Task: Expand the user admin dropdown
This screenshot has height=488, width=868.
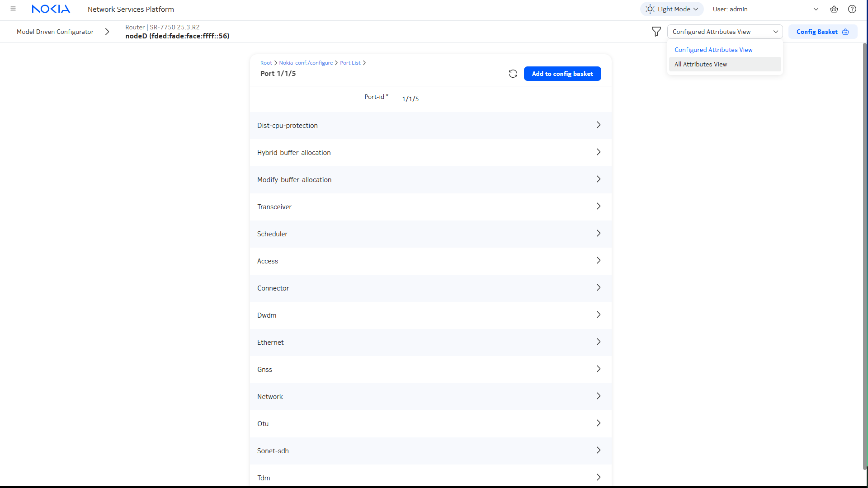Action: point(816,9)
